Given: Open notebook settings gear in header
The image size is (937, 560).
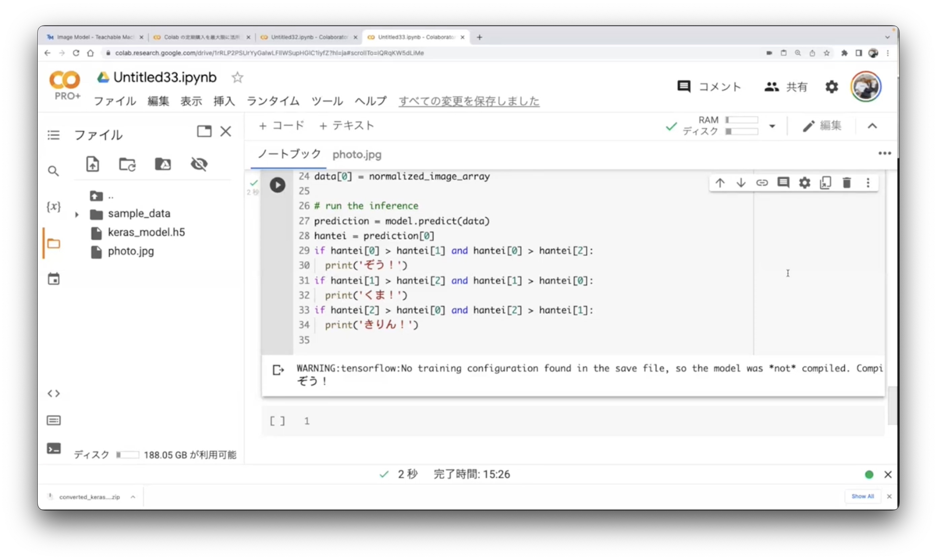Looking at the screenshot, I should click(x=831, y=87).
